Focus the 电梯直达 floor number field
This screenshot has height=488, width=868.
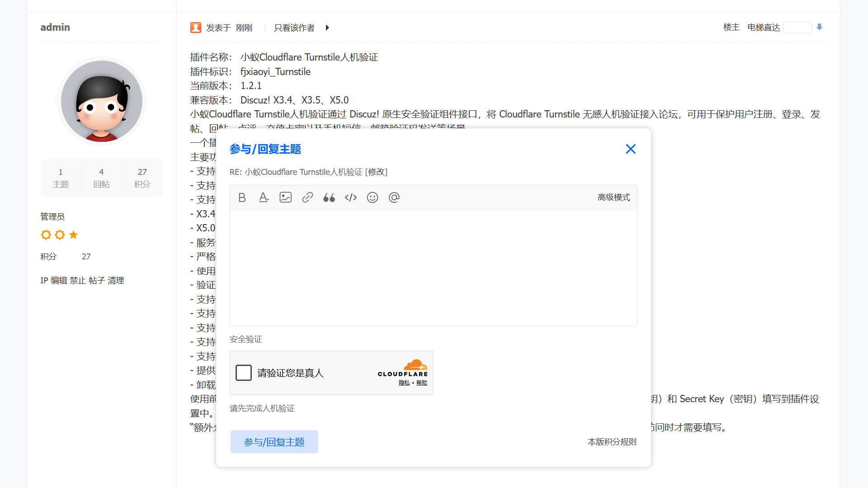pos(797,28)
